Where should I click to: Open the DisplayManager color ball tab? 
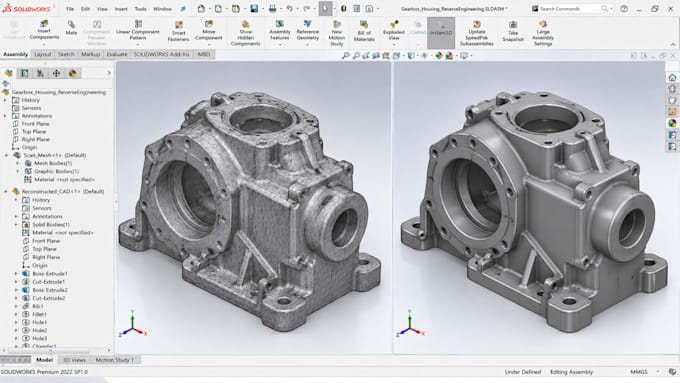(x=72, y=73)
